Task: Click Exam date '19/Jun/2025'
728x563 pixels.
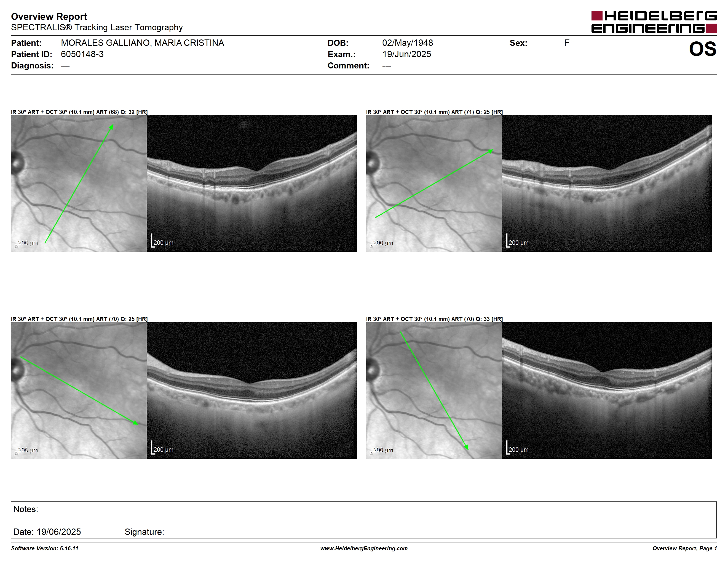Action: [x=406, y=54]
